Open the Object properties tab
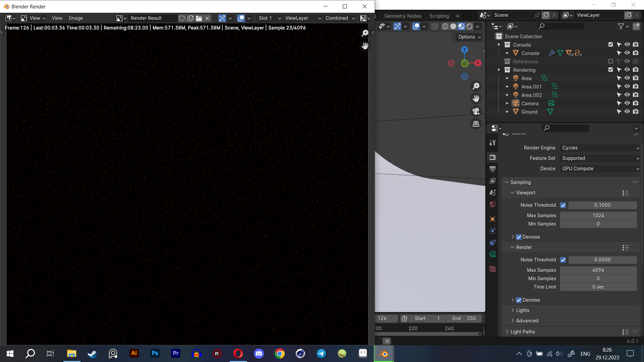644x362 pixels. (x=492, y=219)
